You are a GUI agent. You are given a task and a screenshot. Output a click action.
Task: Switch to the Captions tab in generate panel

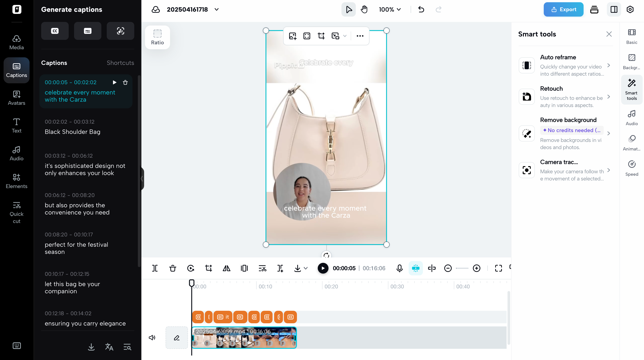tap(54, 63)
